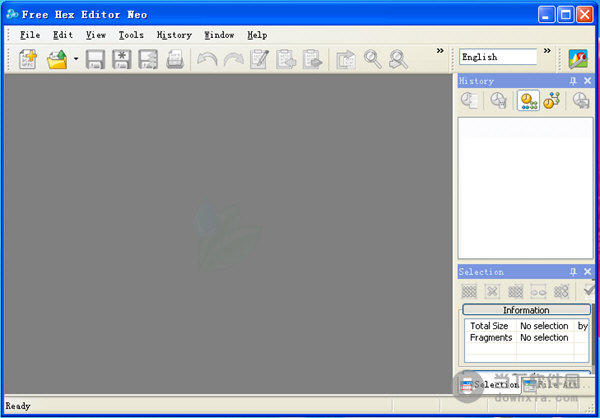This screenshot has height=418, width=600.
Task: Click the Redo arrow icon
Action: [x=233, y=60]
